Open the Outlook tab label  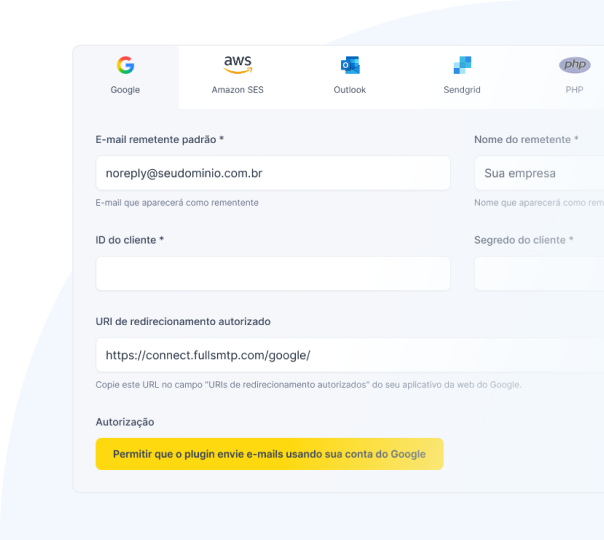click(350, 90)
